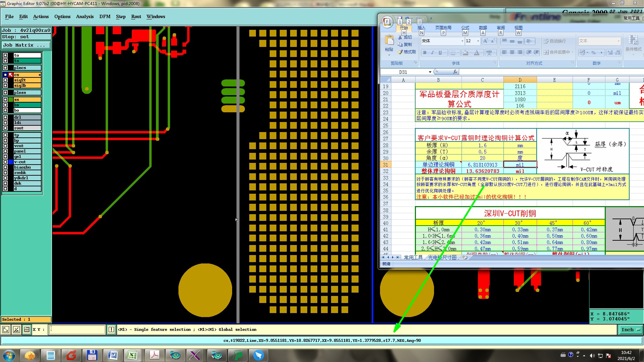Open the Name Box dropdown next to D31

point(430,72)
